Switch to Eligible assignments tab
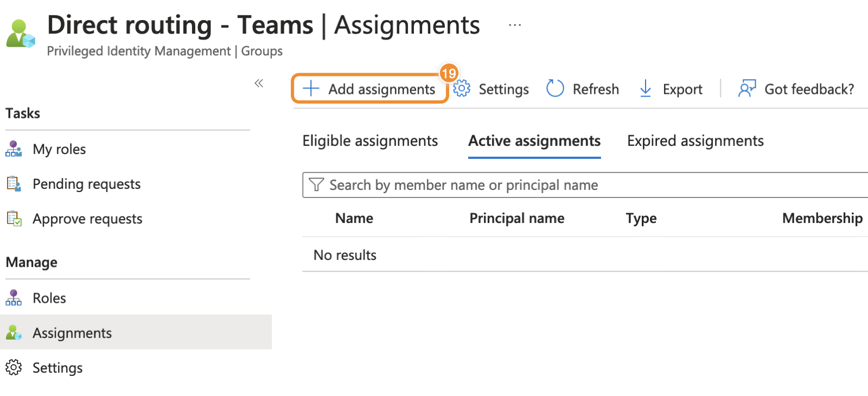The height and width of the screenshot is (396, 868). pyautogui.click(x=370, y=141)
